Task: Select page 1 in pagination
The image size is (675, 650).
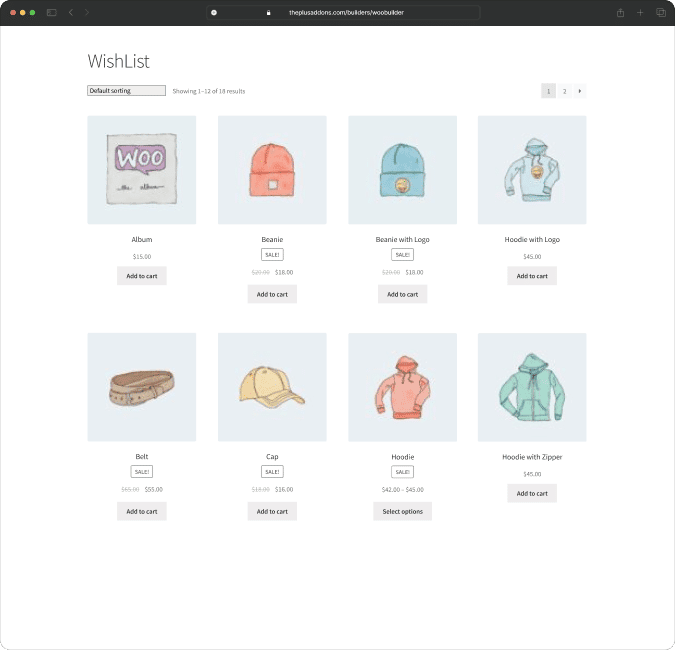Action: coord(548,91)
